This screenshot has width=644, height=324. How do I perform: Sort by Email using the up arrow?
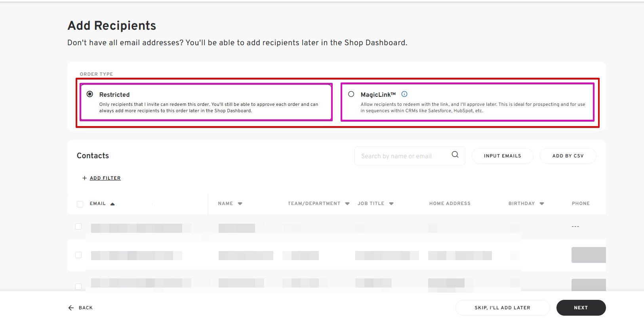pos(112,204)
